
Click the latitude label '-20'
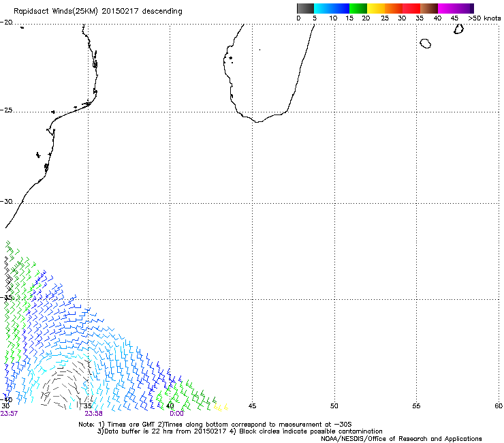pos(6,22)
